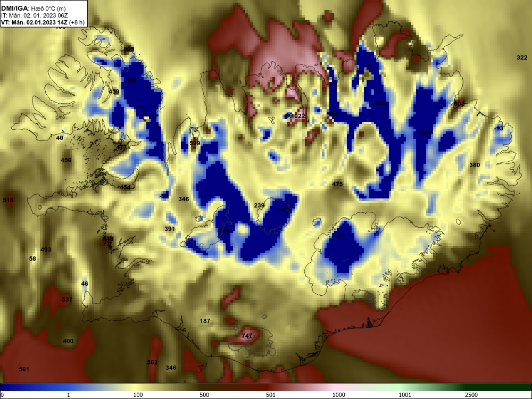This screenshot has height=399, width=532.
Task: Select the 46 value on the map
Action: pyautogui.click(x=85, y=284)
